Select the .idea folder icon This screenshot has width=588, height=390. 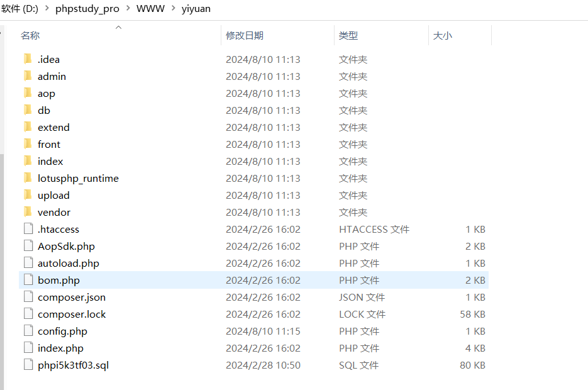click(x=28, y=59)
